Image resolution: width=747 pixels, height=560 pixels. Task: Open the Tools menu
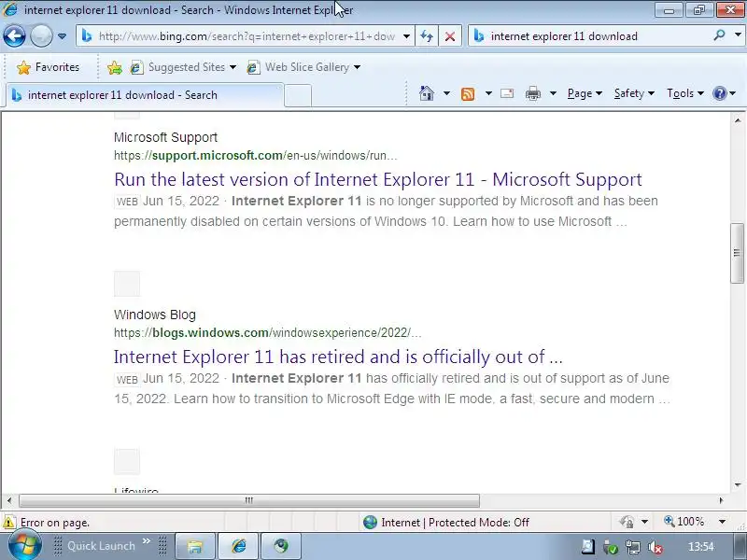685,93
